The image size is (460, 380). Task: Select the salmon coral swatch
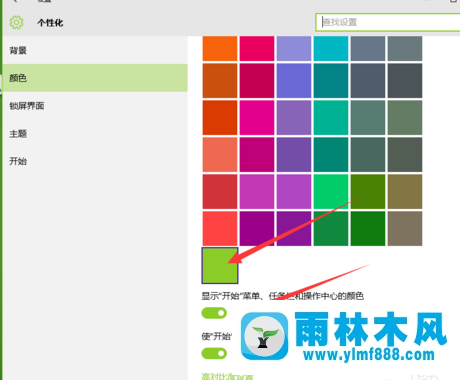pyautogui.click(x=220, y=155)
